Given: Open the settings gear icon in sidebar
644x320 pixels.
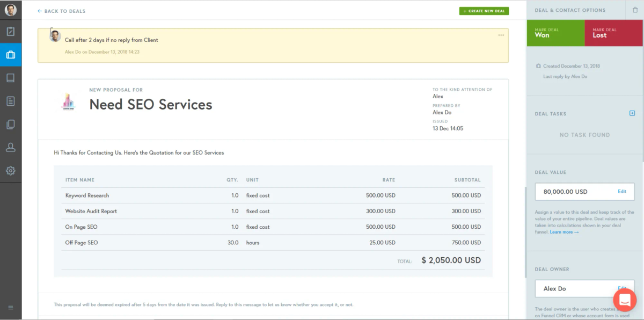Looking at the screenshot, I should [11, 171].
